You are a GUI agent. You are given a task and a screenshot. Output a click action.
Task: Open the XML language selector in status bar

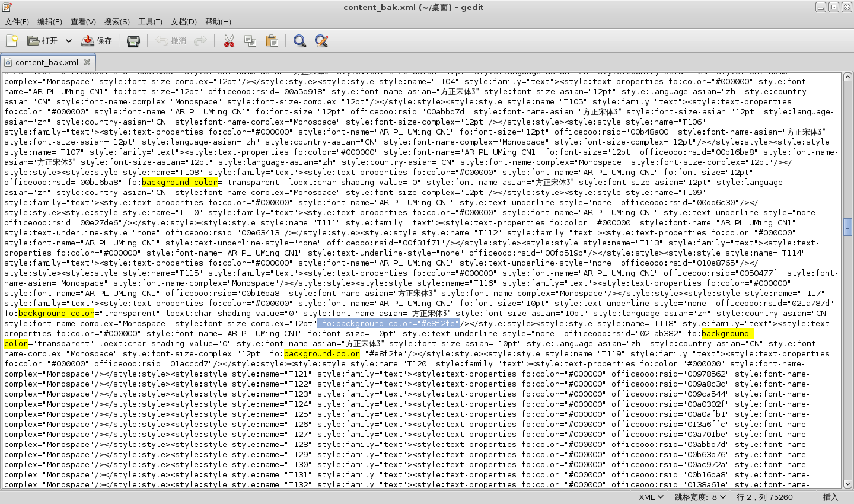click(x=651, y=497)
